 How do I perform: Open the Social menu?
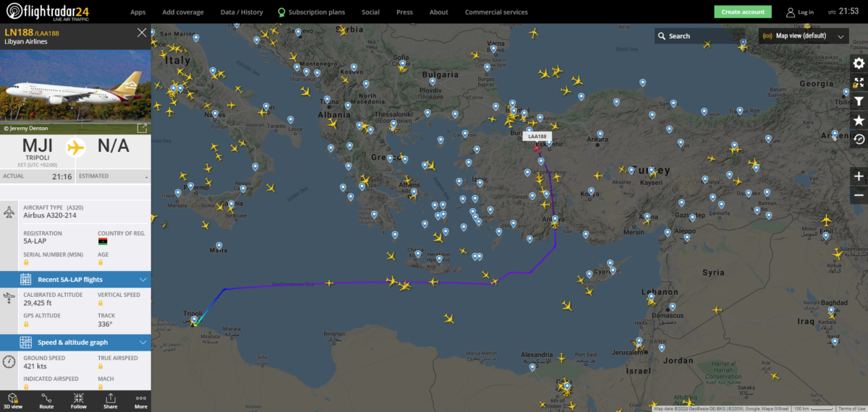click(370, 12)
